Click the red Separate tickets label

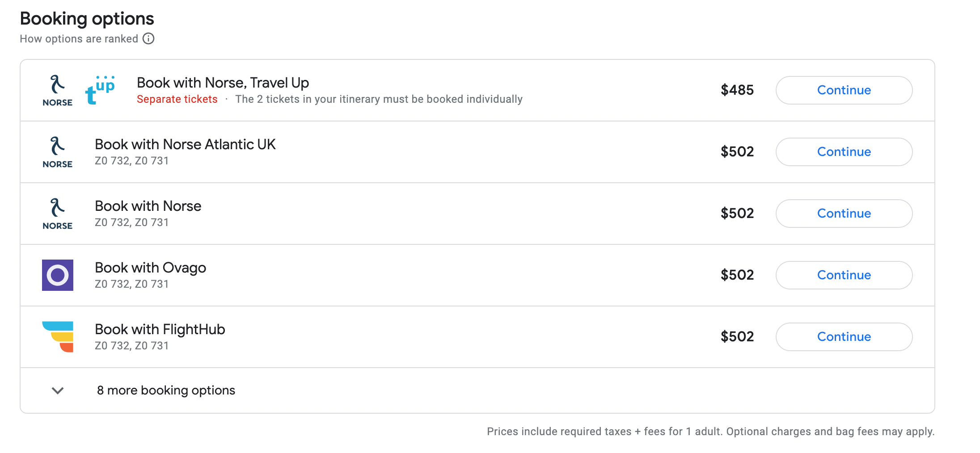pos(177,99)
